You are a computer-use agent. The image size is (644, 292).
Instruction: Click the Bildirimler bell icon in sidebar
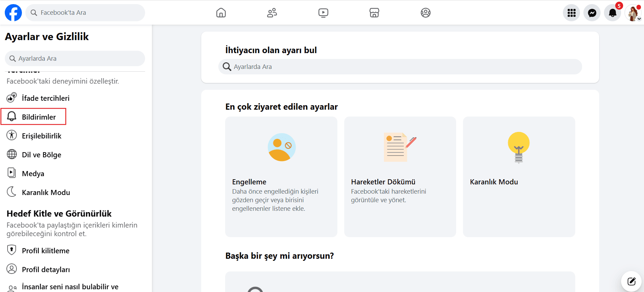point(12,117)
